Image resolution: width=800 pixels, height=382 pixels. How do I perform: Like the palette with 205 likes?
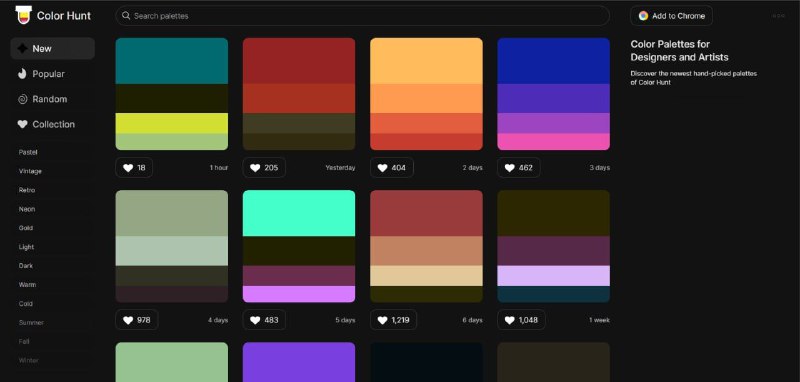pos(264,168)
